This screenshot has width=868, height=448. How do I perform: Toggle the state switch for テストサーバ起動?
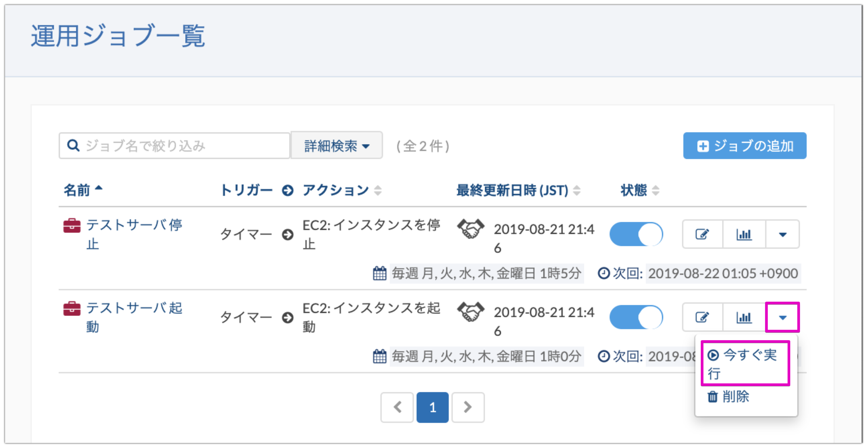click(x=636, y=317)
